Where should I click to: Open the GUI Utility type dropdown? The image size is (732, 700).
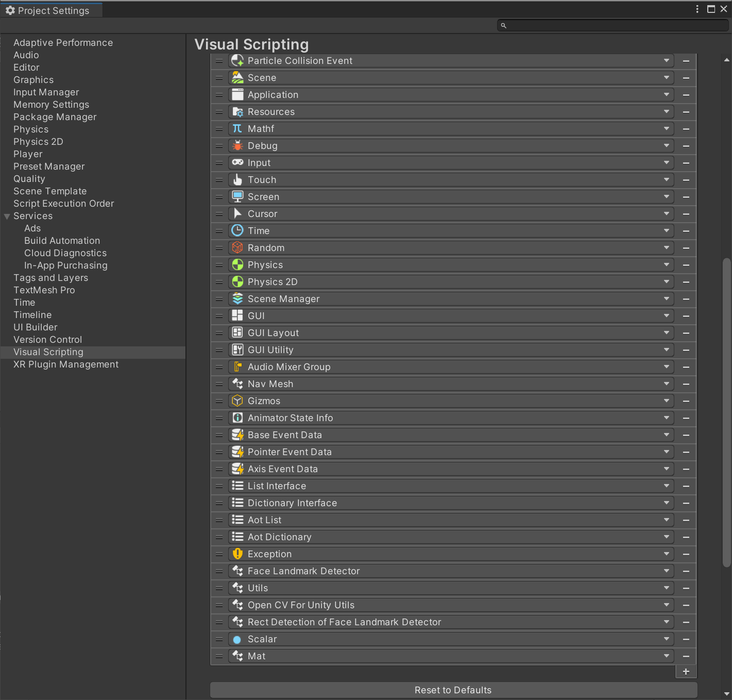[451, 350]
